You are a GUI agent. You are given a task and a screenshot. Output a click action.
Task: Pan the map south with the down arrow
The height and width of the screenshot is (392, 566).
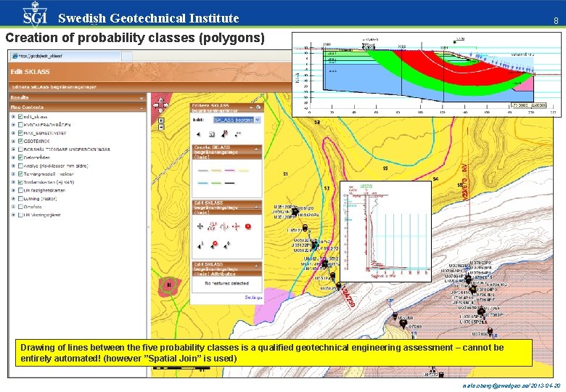click(x=160, y=110)
